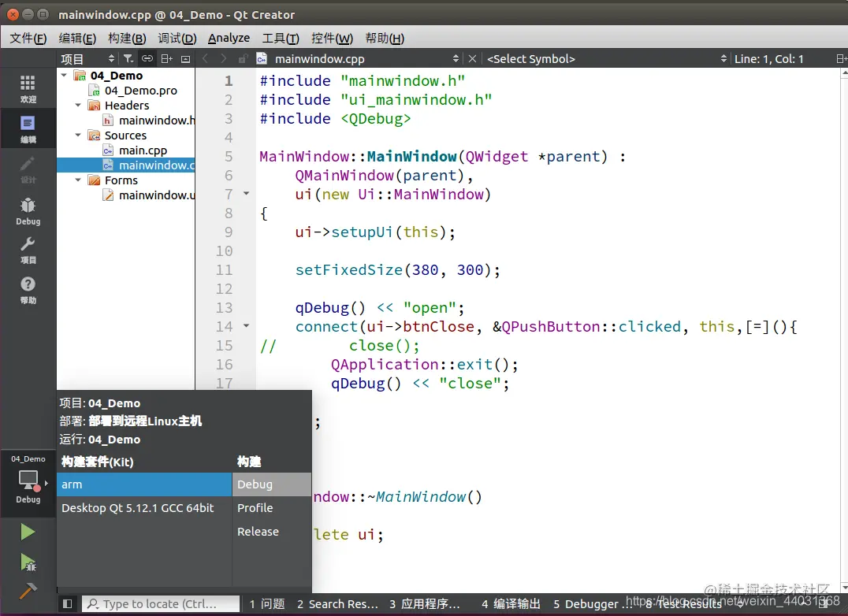Build project with hammer icon
The image size is (848, 616).
(x=28, y=591)
